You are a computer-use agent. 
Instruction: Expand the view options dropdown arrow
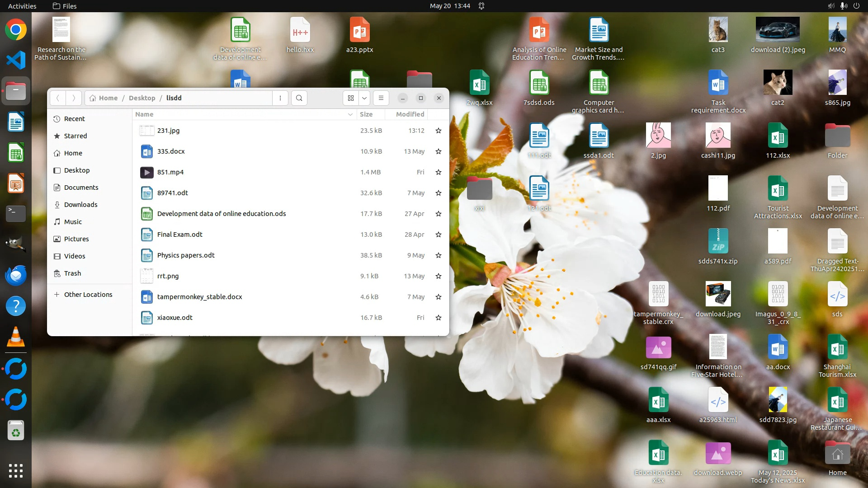point(364,98)
